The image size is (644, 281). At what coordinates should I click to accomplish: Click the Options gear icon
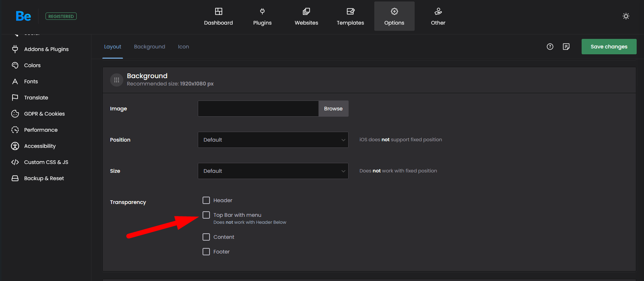tap(394, 11)
